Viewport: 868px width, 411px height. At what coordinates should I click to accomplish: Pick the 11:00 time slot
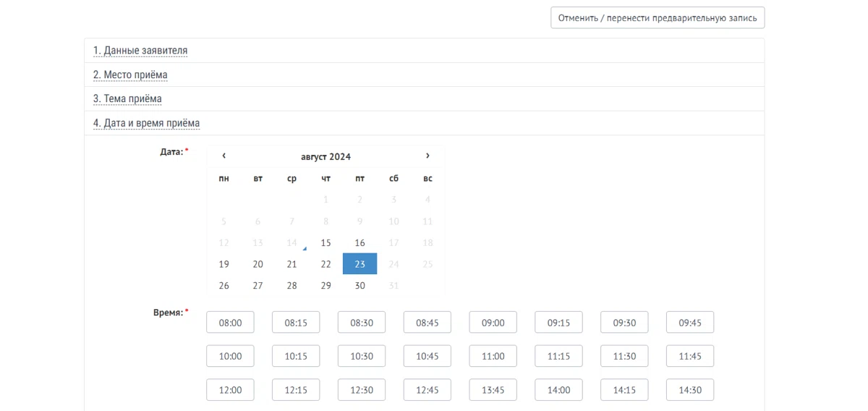pyautogui.click(x=493, y=356)
